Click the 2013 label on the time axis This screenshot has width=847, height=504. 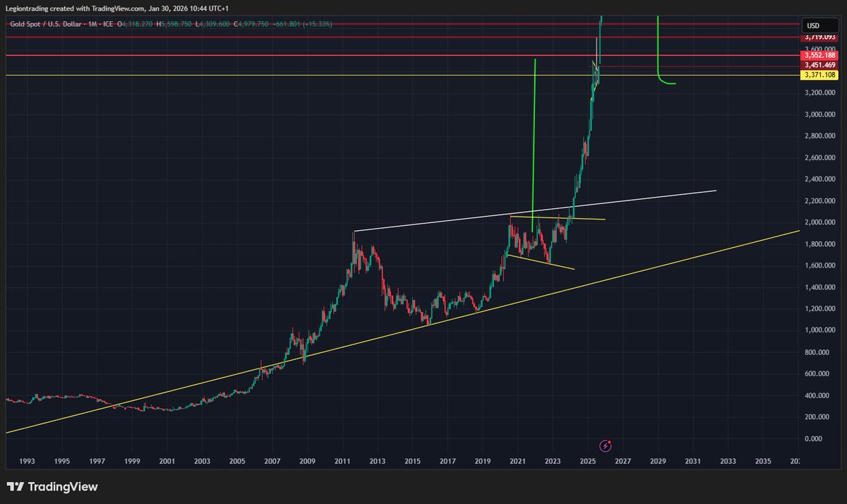point(378,461)
